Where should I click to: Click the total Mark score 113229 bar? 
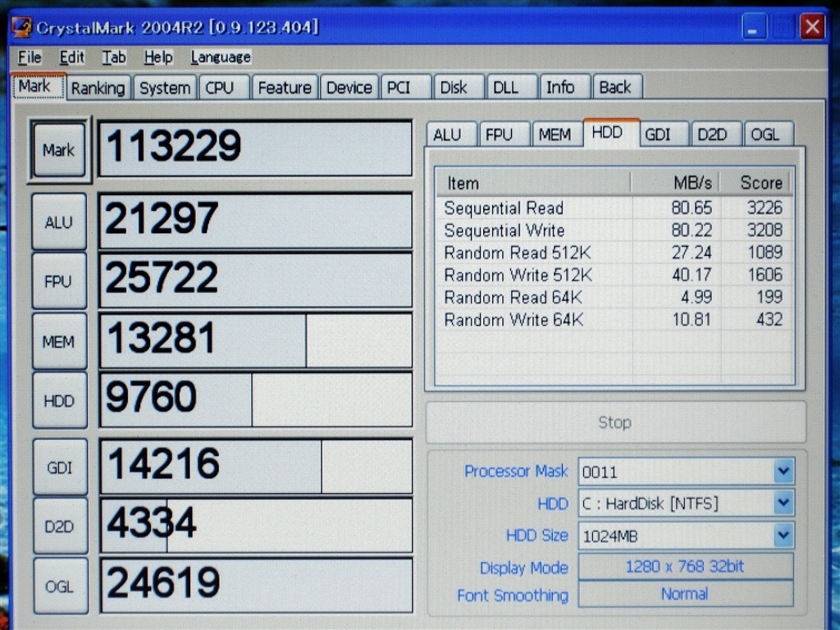pyautogui.click(x=256, y=148)
